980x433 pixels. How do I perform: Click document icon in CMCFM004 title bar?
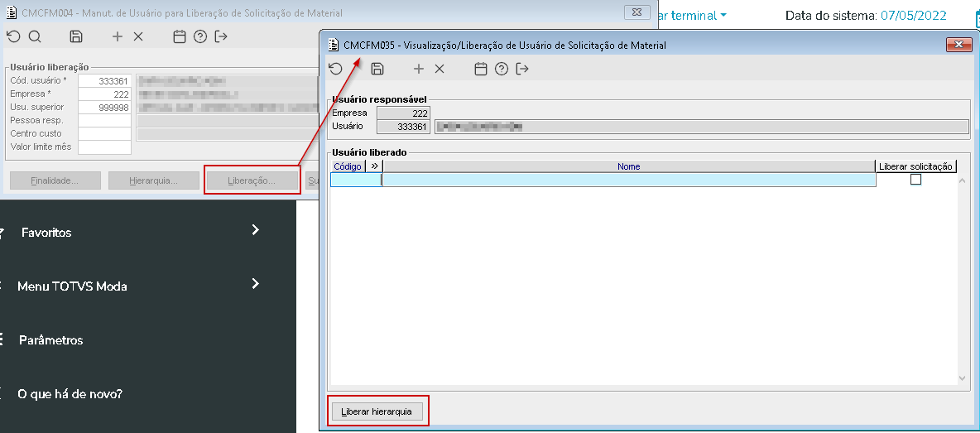click(11, 12)
